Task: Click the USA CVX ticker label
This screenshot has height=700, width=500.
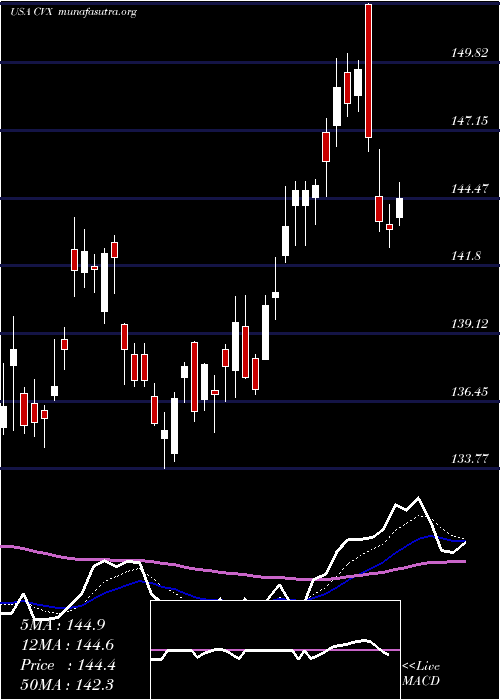Action: 32,12
